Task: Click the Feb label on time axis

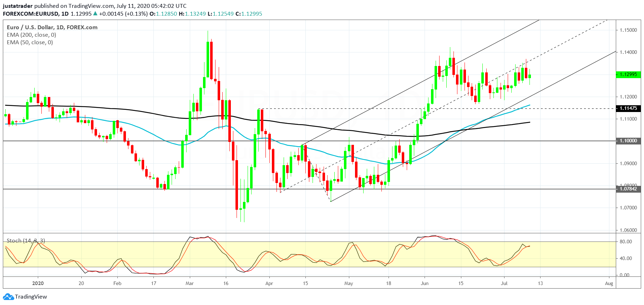Action: pyautogui.click(x=117, y=283)
